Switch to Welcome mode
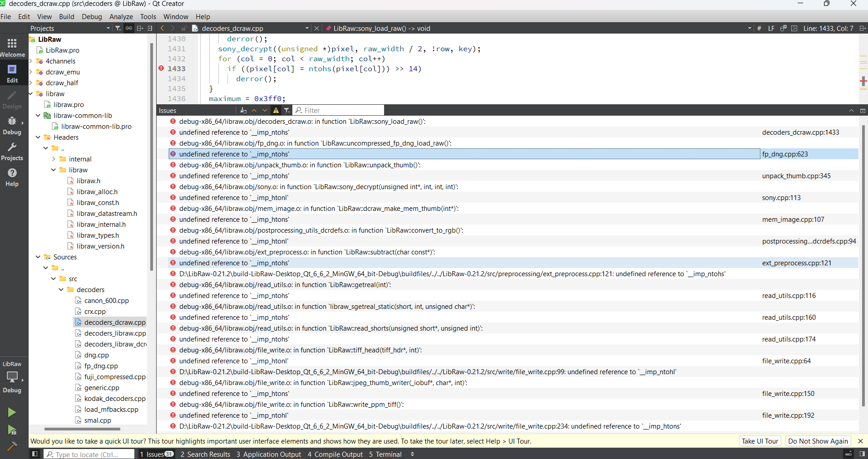868x459 pixels. pyautogui.click(x=12, y=47)
